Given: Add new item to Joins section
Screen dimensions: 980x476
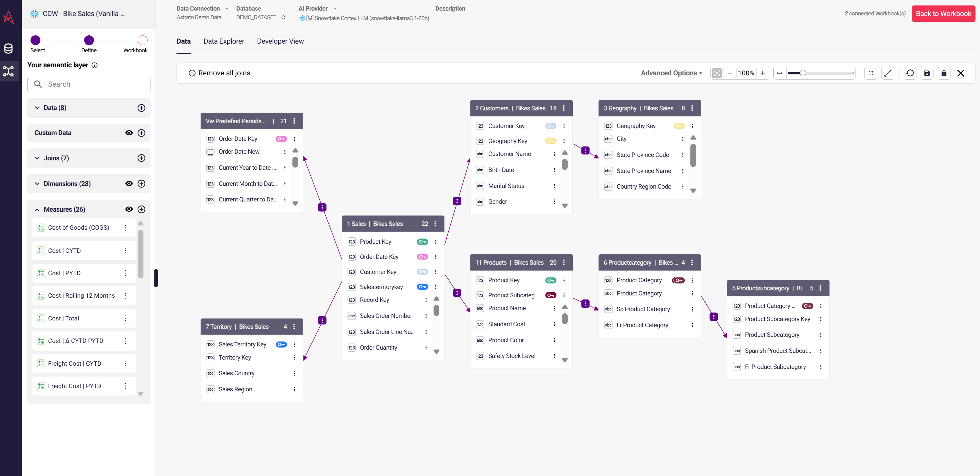Looking at the screenshot, I should 141,158.
